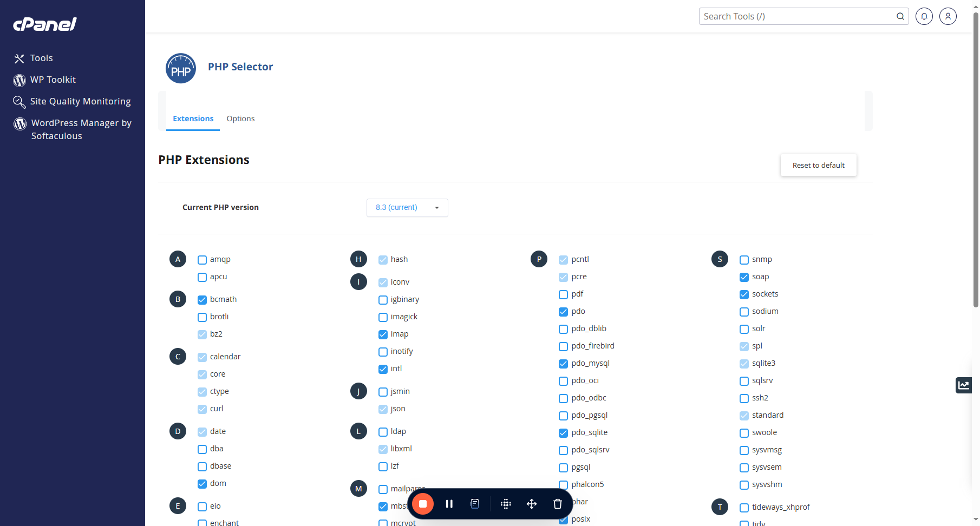Image resolution: width=980 pixels, height=526 pixels.
Task: Enable the tideways_xhprof extension
Action: click(x=744, y=508)
